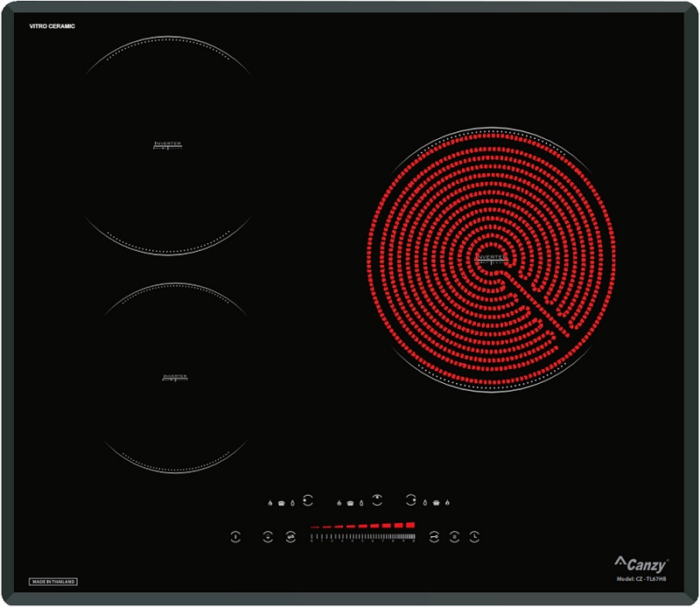Viewport: 700px width, 607px height.
Task: Tap the white power level slider scale
Action: [363, 537]
